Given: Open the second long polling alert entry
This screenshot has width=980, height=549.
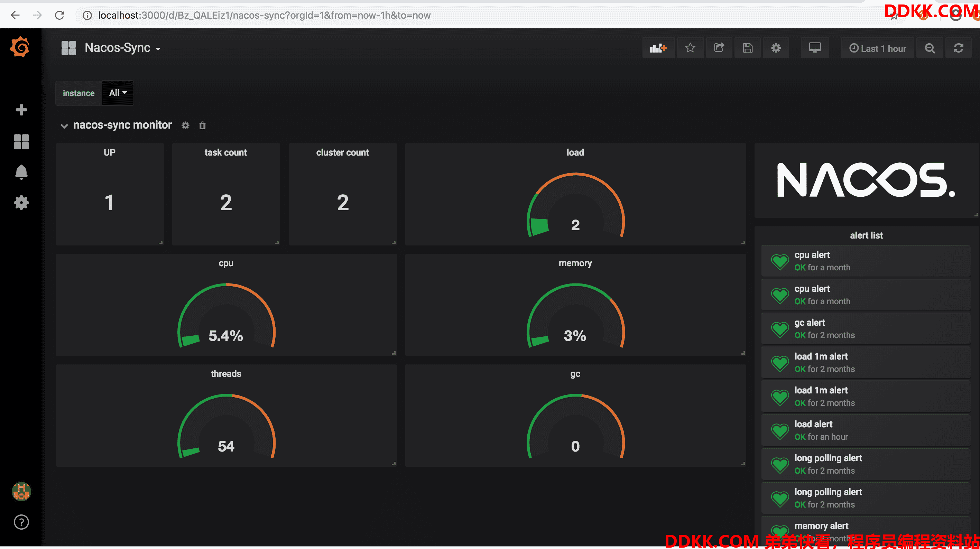Looking at the screenshot, I should 866,498.
